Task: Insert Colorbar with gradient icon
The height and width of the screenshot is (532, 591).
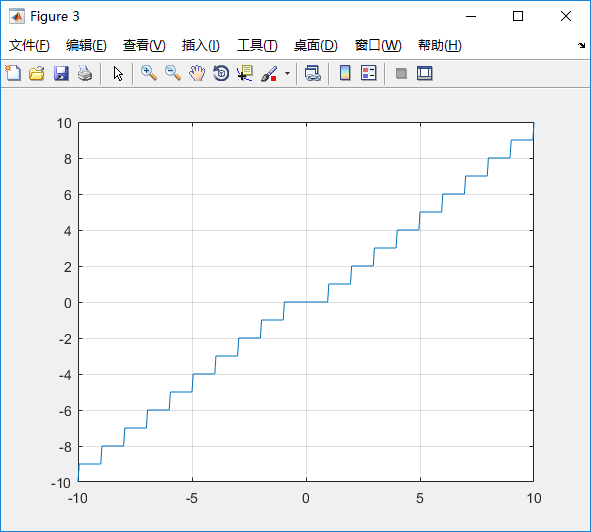Action: pos(345,73)
